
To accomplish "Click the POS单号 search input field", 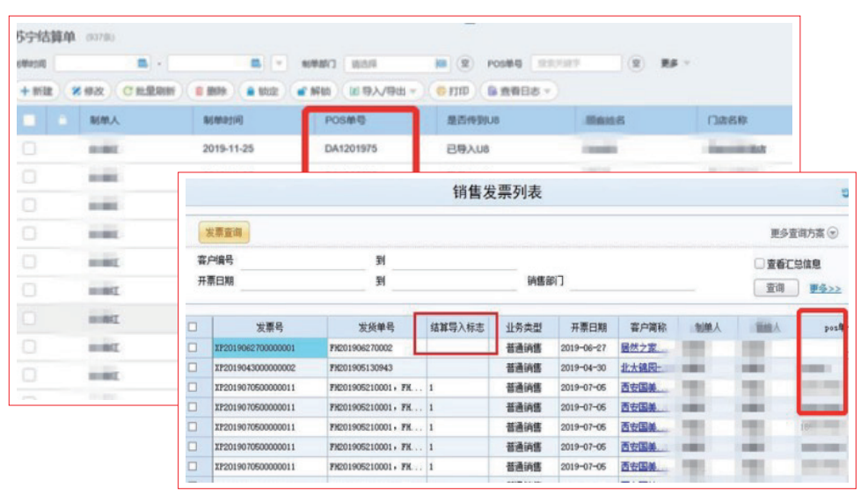I will pyautogui.click(x=576, y=63).
